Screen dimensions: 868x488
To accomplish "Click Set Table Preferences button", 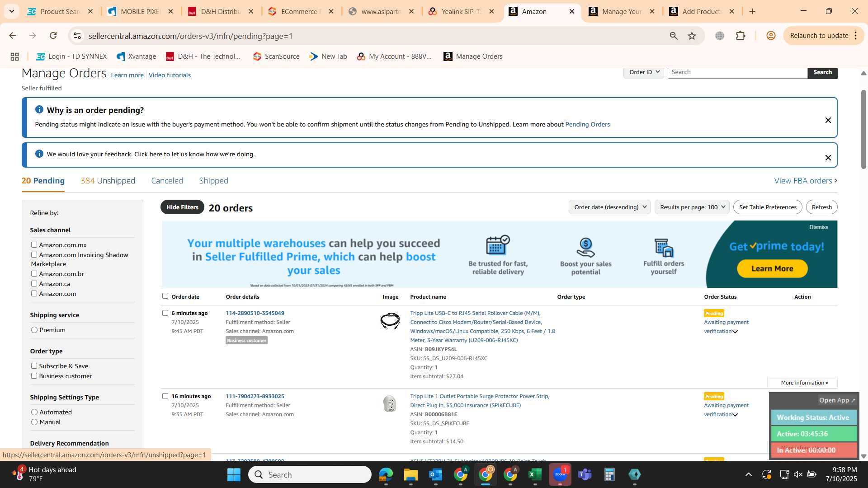I will [x=768, y=207].
